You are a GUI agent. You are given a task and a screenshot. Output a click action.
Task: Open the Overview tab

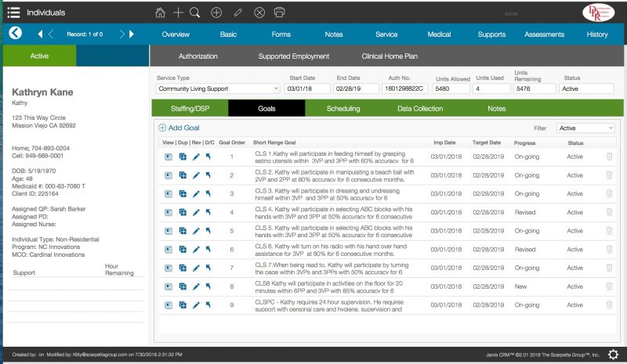176,34
